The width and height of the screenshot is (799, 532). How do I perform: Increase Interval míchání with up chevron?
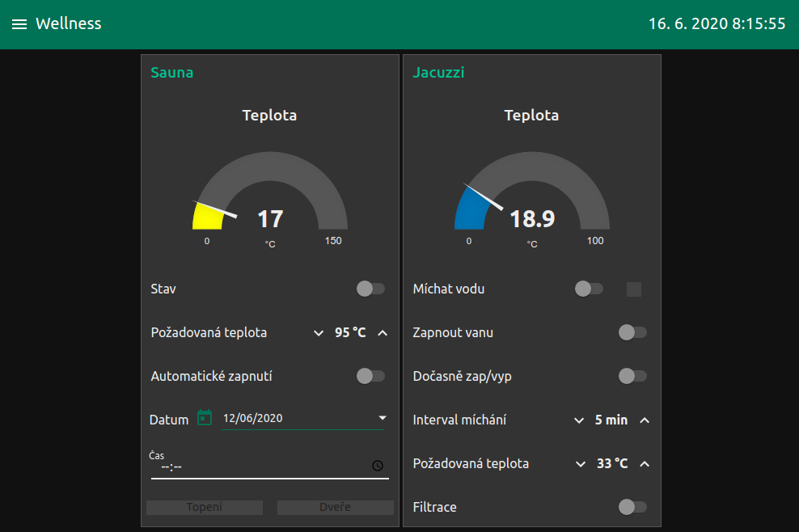click(645, 420)
